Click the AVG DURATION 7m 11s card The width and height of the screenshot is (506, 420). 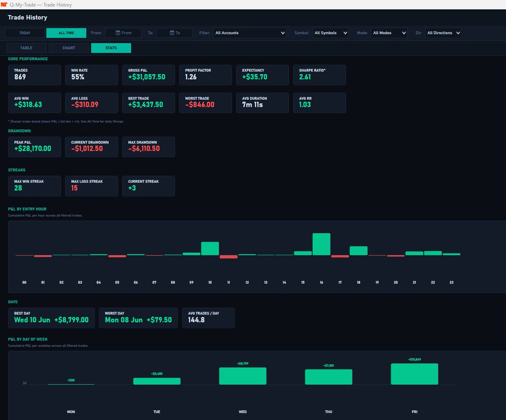(x=262, y=103)
